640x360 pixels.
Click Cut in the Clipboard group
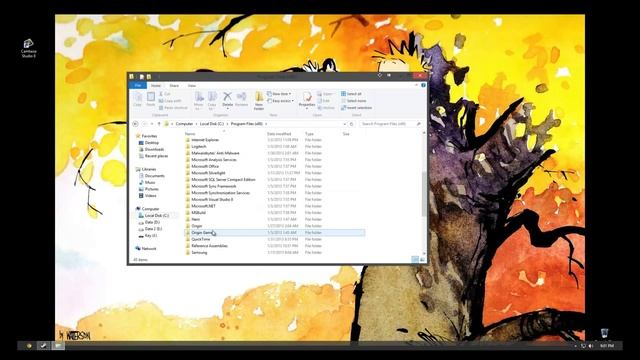coord(164,94)
